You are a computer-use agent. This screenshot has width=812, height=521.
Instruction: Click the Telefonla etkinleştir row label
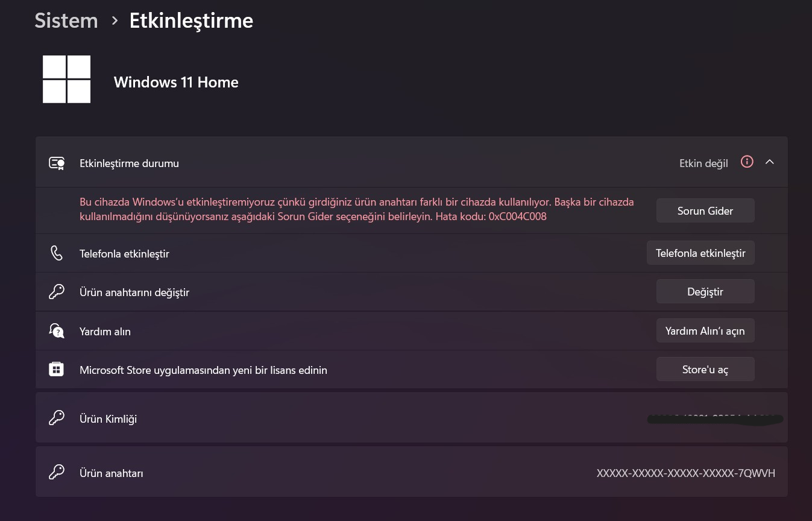(124, 254)
